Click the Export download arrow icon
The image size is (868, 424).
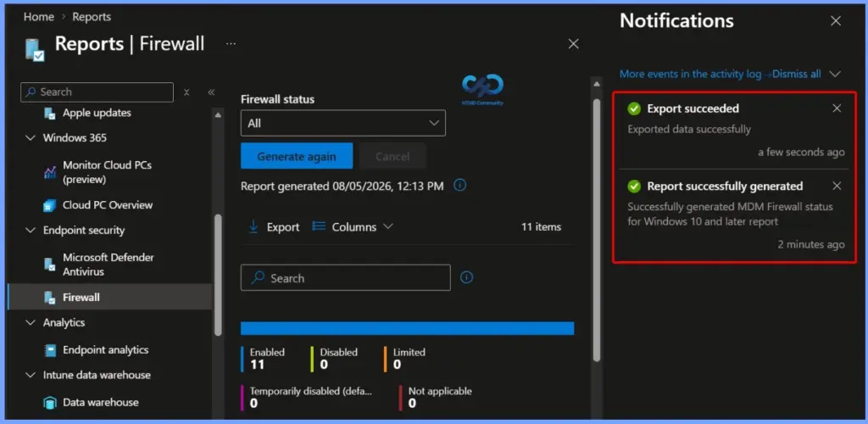pyautogui.click(x=253, y=227)
